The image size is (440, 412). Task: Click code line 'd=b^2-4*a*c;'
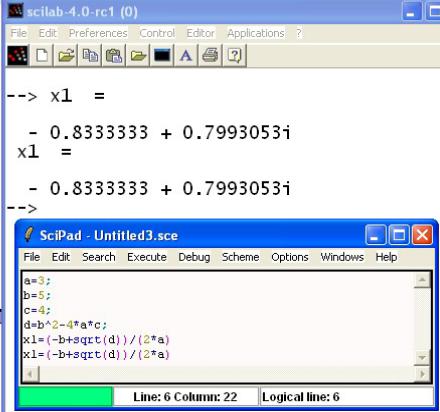pyautogui.click(x=65, y=325)
